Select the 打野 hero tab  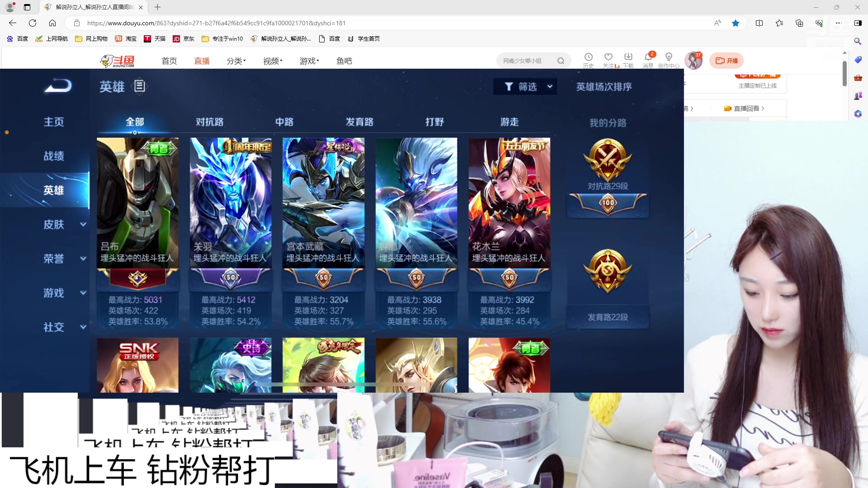pyautogui.click(x=434, y=122)
